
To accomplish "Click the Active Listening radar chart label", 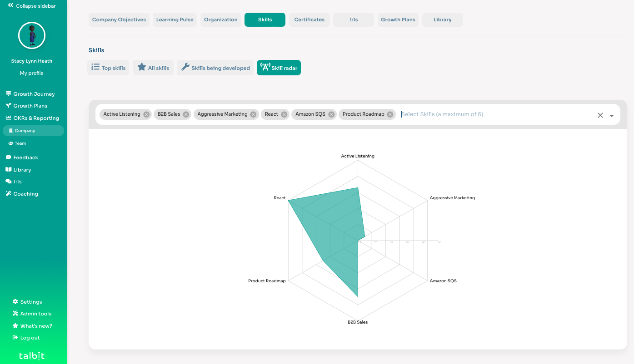I will [358, 156].
